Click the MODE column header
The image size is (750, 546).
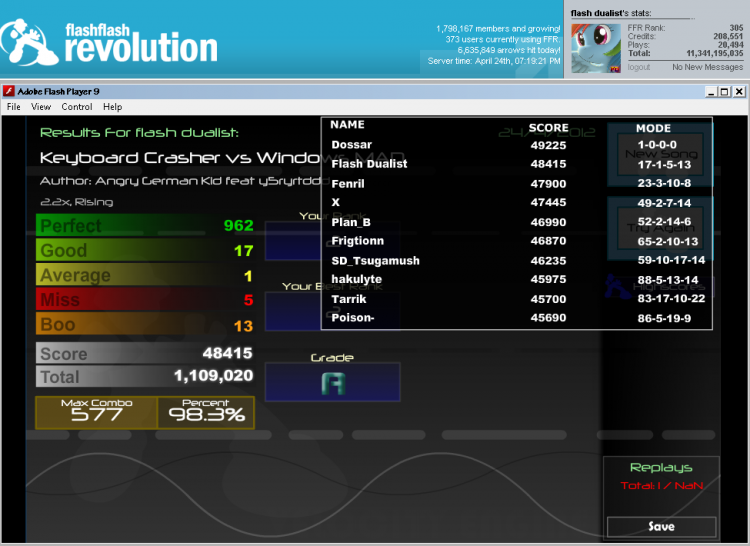[653, 128]
